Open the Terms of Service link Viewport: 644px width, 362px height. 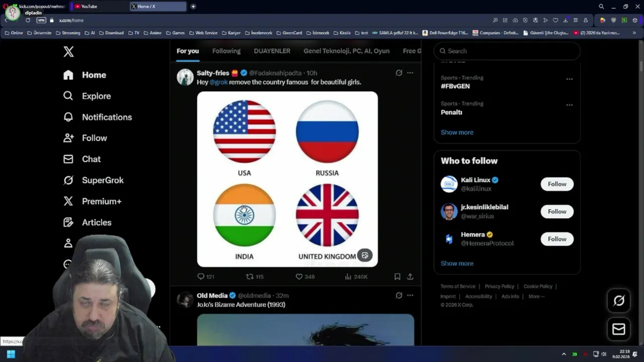tap(458, 286)
